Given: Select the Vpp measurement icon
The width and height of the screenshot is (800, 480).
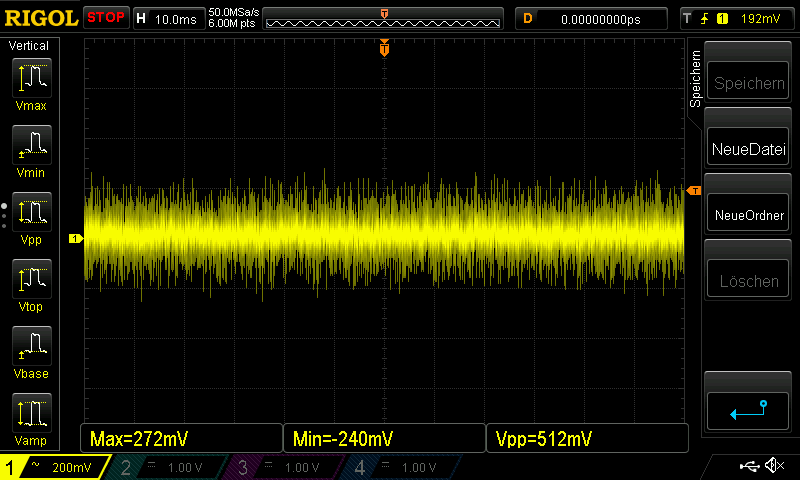Looking at the screenshot, I should [x=31, y=212].
